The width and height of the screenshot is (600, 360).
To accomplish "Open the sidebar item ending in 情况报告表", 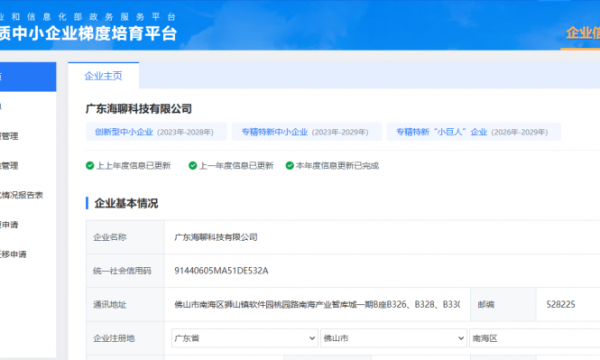I will (21, 195).
